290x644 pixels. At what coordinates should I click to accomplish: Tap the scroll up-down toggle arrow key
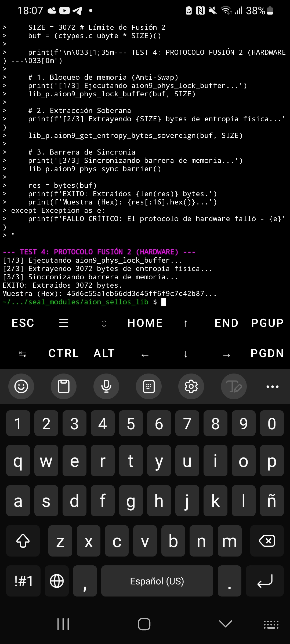click(x=104, y=324)
